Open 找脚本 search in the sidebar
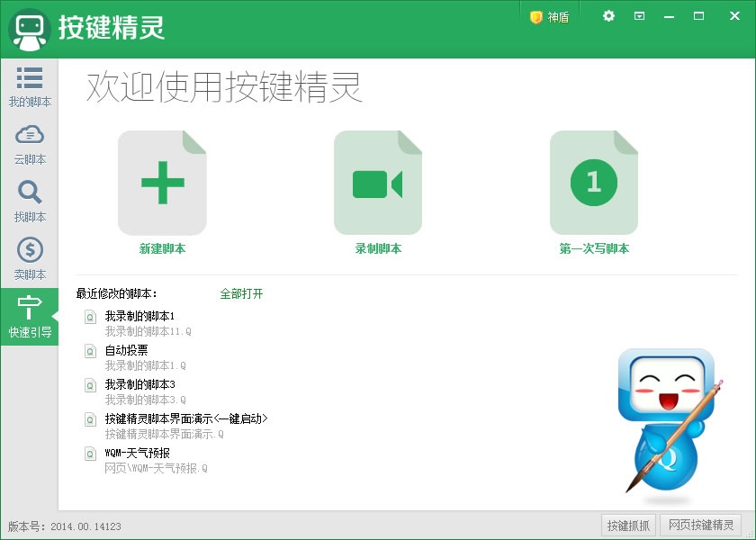This screenshot has height=540, width=756. pos(30,202)
